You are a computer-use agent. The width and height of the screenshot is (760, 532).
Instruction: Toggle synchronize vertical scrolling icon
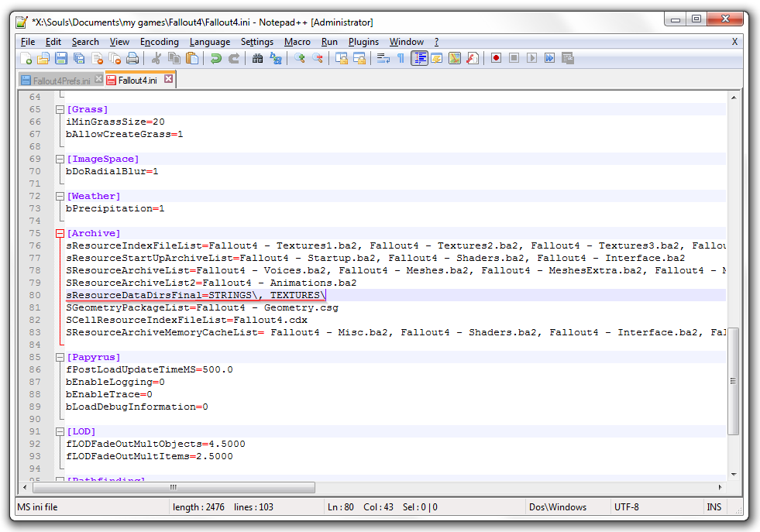tap(341, 59)
